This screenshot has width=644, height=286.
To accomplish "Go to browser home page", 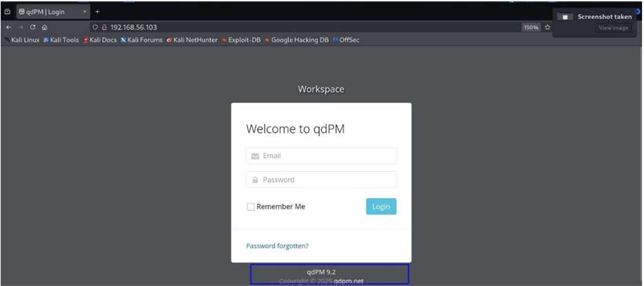I will pyautogui.click(x=45, y=27).
